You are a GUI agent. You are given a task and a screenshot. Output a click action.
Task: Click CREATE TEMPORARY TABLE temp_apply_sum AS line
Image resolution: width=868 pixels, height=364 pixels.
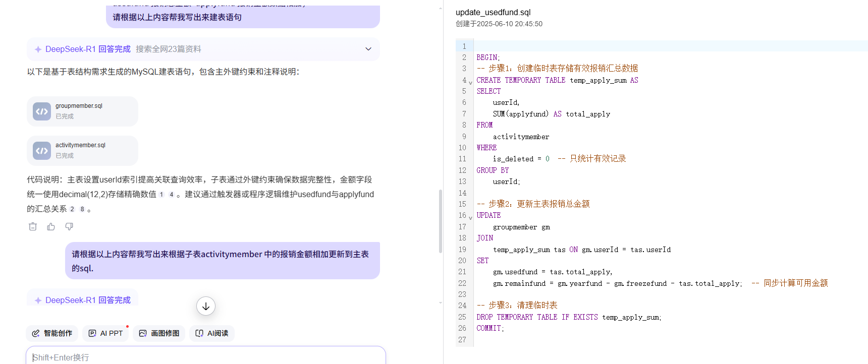(x=557, y=80)
